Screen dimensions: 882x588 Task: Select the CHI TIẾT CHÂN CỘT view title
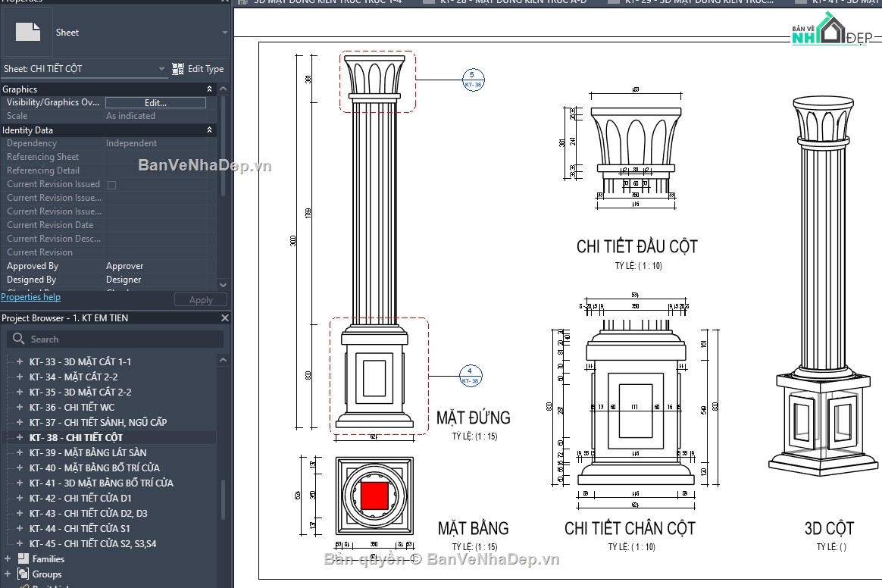(x=630, y=528)
